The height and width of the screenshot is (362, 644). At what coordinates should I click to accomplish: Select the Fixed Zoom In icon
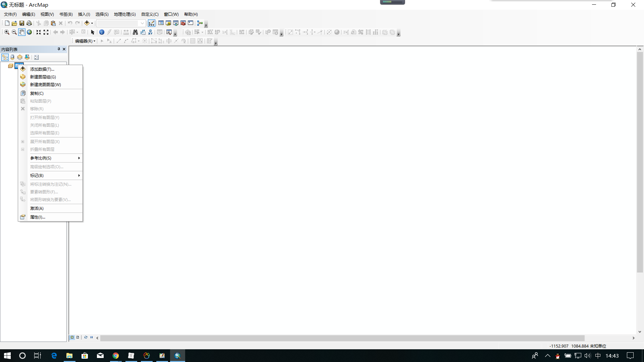(x=39, y=32)
